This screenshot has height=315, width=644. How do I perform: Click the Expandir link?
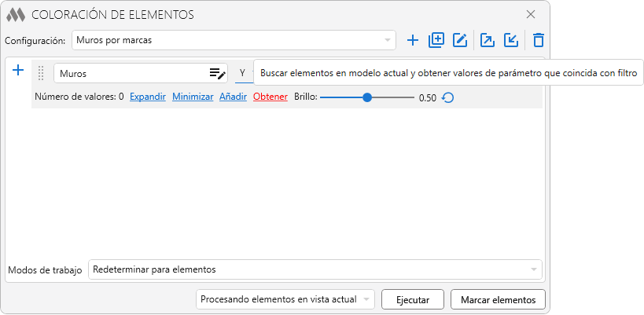point(147,97)
